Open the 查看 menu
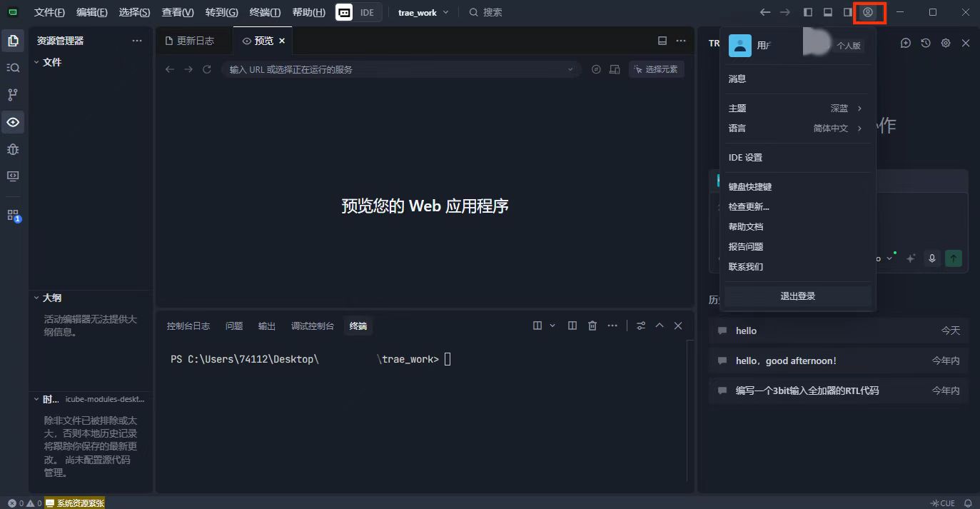This screenshot has width=980, height=509. (178, 12)
